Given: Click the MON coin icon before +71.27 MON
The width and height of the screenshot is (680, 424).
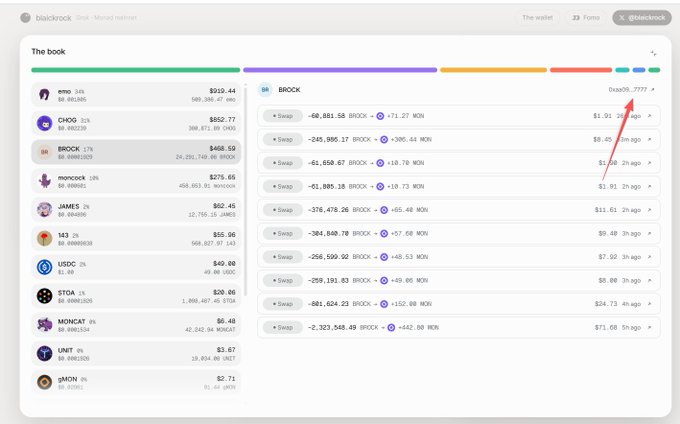Looking at the screenshot, I should pyautogui.click(x=380, y=116).
